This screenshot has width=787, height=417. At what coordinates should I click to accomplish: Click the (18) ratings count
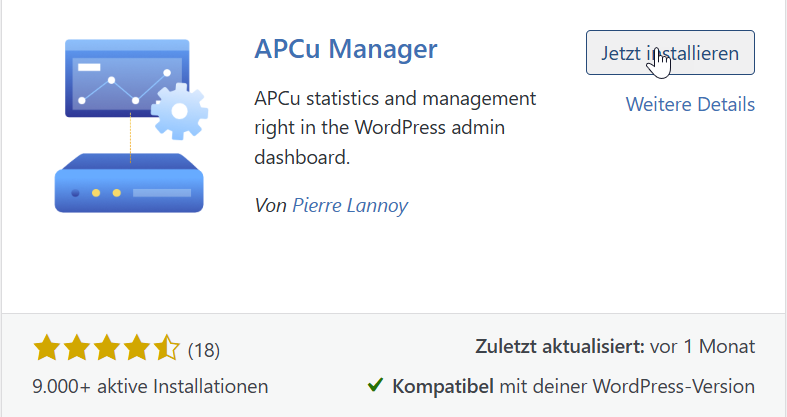pyautogui.click(x=204, y=350)
